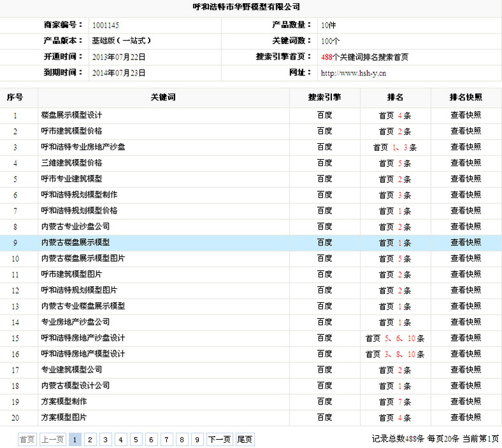This screenshot has height=448, width=502.
Task: Click product version 基础版（一站式）
Action: 122,41
